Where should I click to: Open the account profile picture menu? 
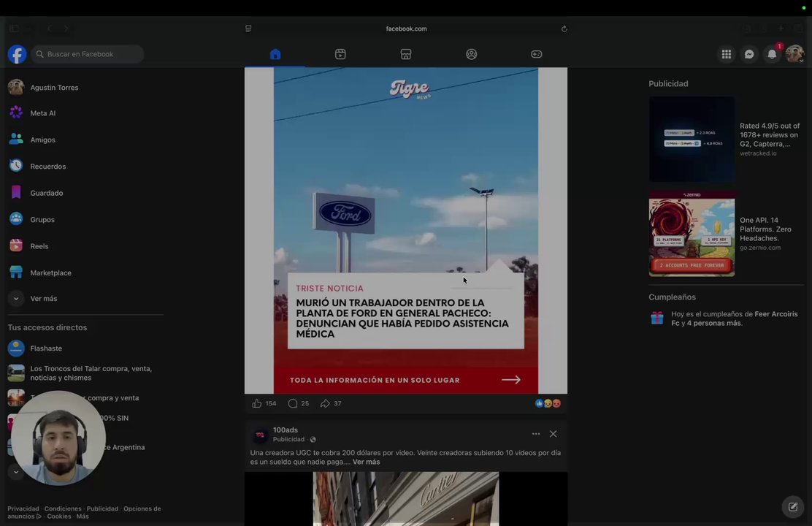(x=794, y=54)
